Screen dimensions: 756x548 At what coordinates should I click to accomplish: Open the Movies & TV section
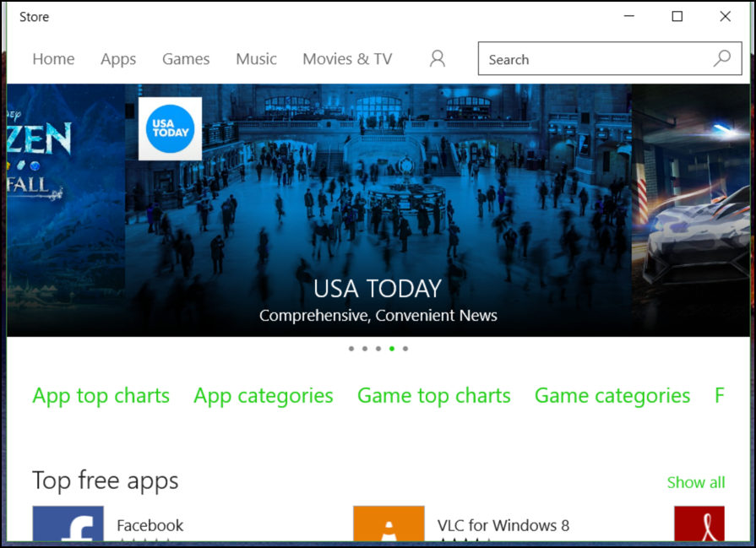point(347,58)
